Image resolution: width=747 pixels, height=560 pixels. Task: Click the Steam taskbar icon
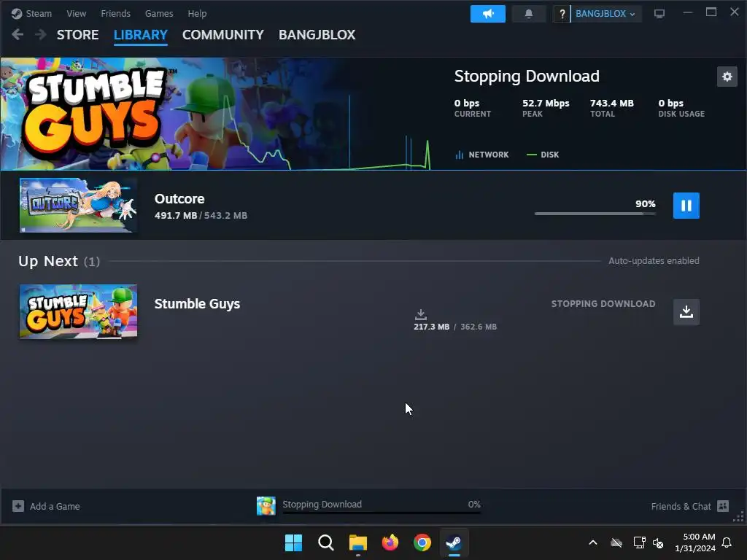[x=454, y=542]
